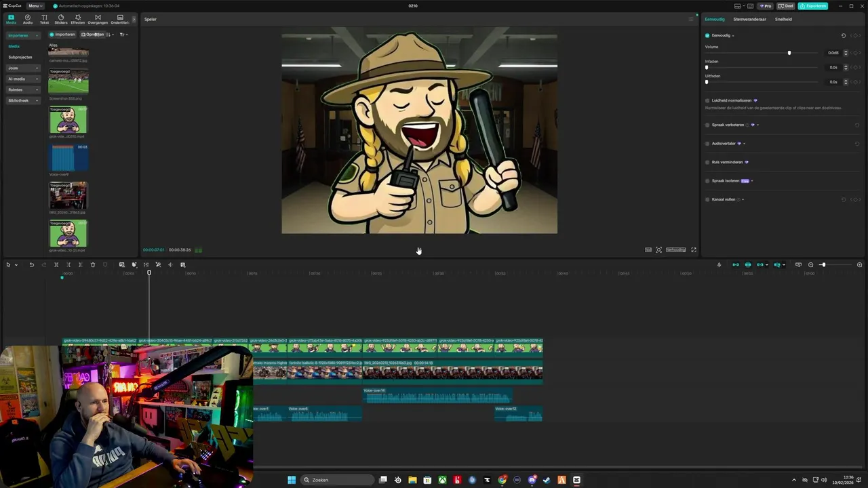Viewport: 868px width, 488px height.
Task: Click the Importeren media button
Action: pyautogui.click(x=62, y=35)
